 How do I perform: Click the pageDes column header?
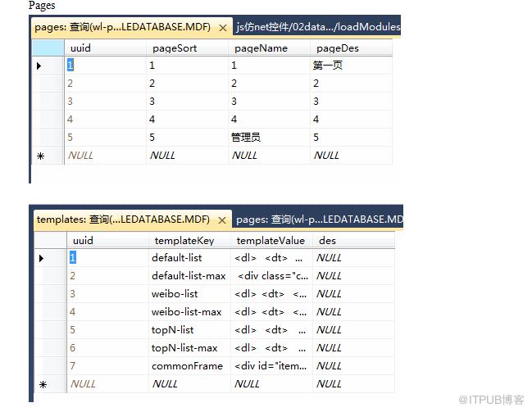tap(351, 48)
